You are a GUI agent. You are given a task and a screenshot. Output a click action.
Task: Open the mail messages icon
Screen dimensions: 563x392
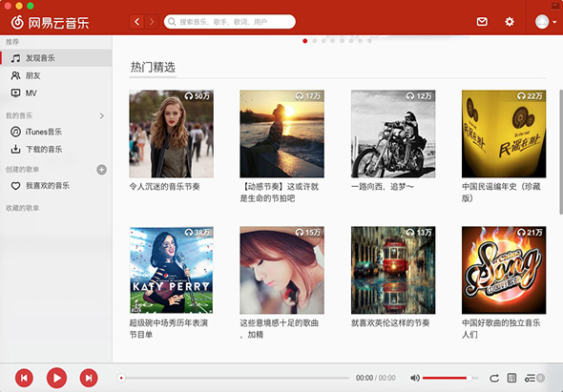(x=482, y=22)
